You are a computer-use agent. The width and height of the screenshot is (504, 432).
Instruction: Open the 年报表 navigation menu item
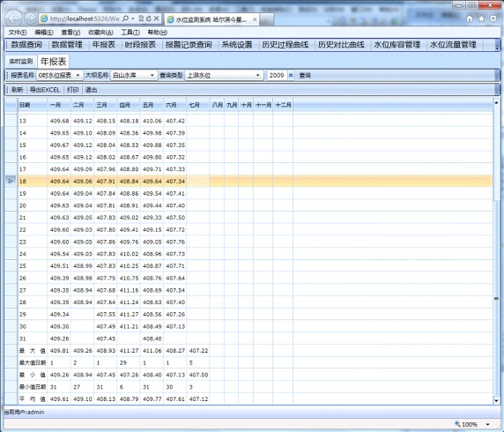(103, 45)
